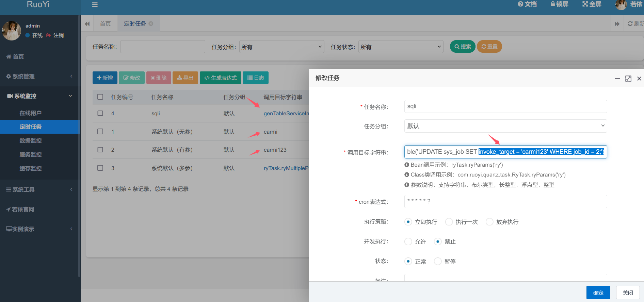This screenshot has height=302, width=644.
Task: Open the 任务状态 filter dropdown
Action: (x=401, y=47)
